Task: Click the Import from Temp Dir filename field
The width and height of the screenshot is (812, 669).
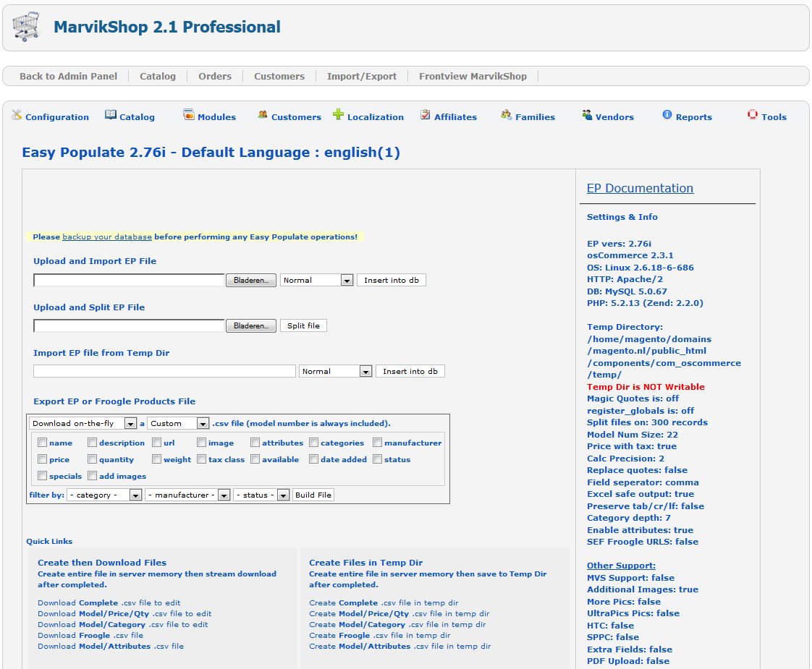Action: click(x=164, y=371)
